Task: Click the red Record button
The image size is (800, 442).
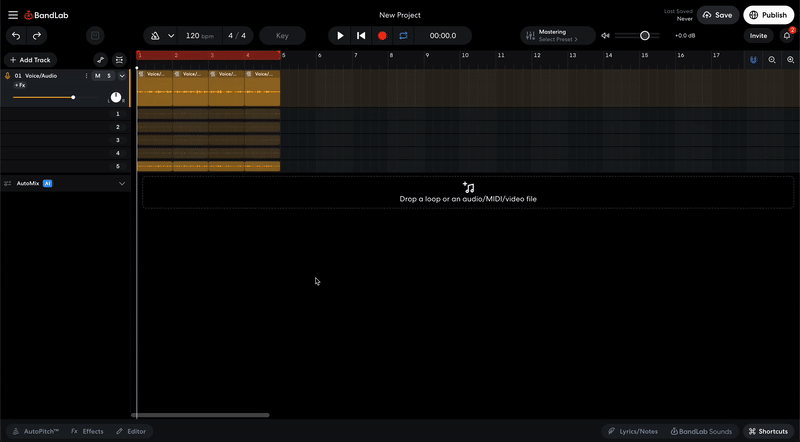Action: (x=382, y=36)
